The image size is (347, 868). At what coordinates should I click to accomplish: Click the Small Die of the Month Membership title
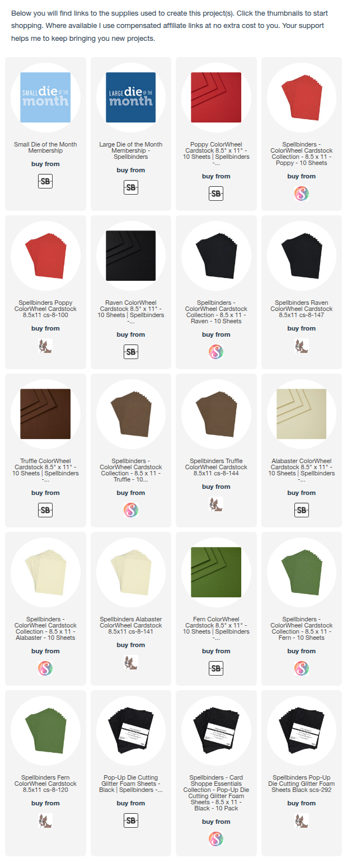[45, 148]
